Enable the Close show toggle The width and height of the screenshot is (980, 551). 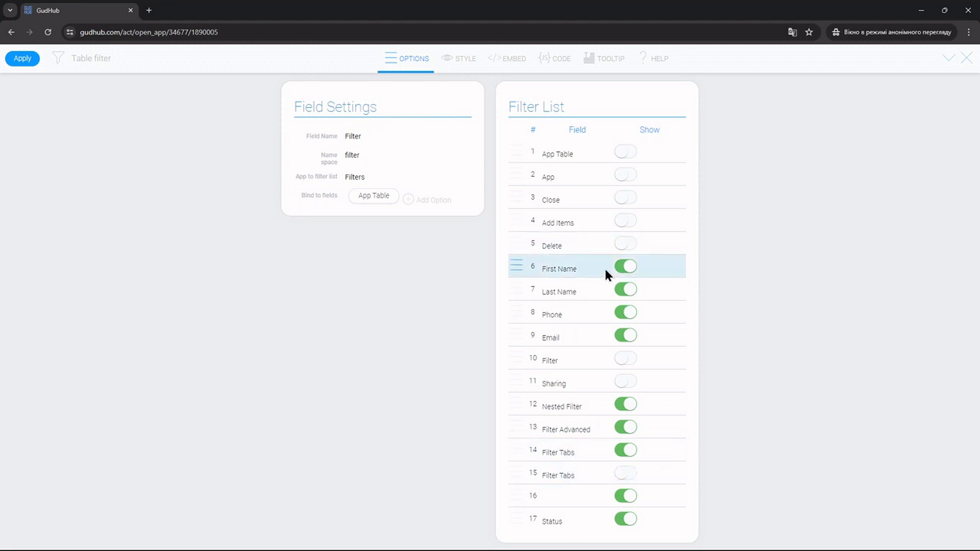(625, 198)
